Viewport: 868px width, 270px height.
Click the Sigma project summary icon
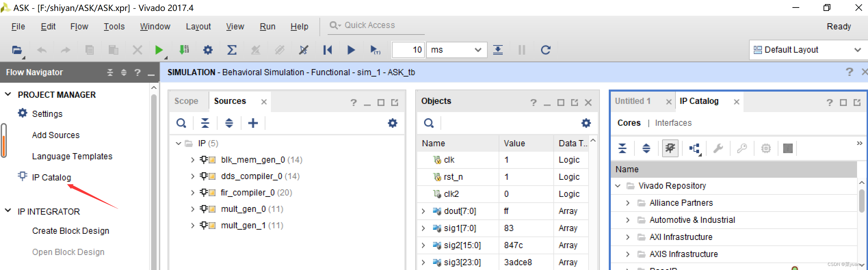click(232, 50)
